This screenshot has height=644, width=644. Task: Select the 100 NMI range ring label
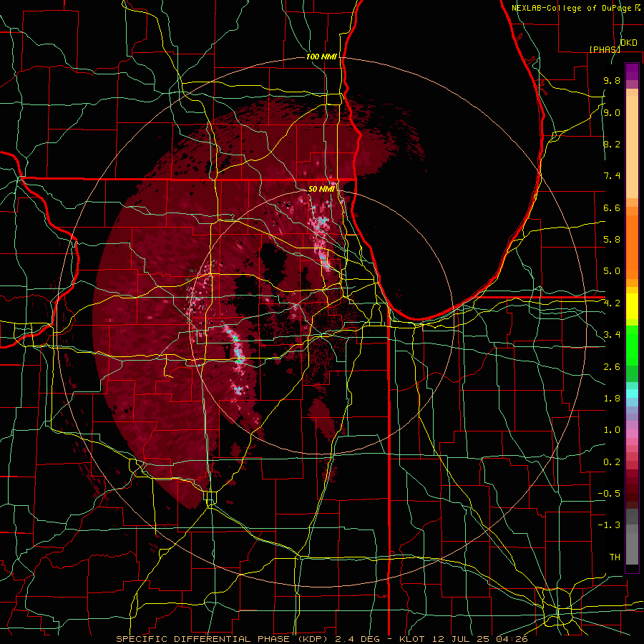click(321, 57)
